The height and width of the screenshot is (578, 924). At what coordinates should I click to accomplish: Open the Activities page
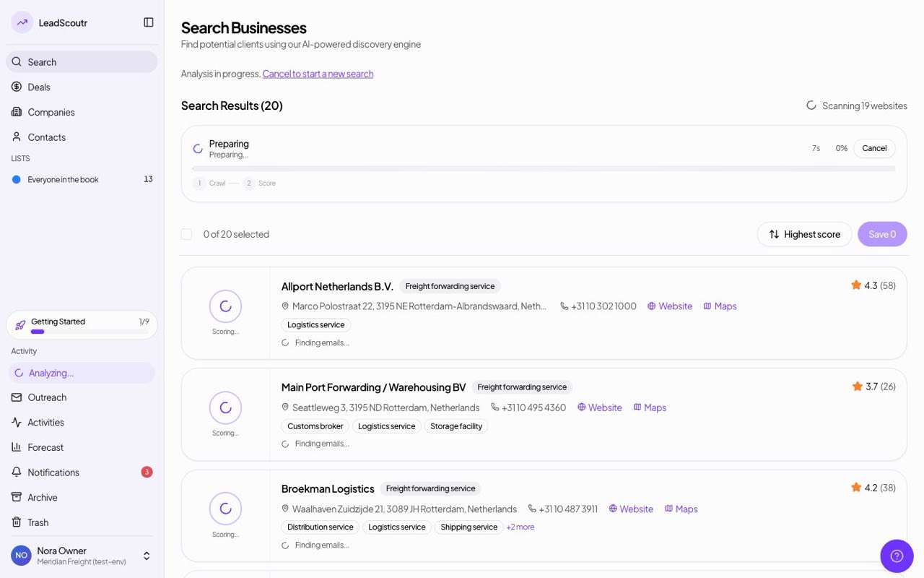pyautogui.click(x=82, y=422)
